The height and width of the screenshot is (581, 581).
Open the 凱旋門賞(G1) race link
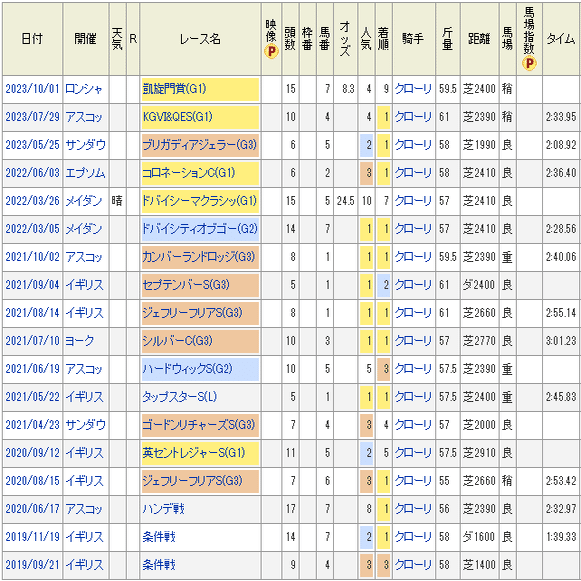174,89
